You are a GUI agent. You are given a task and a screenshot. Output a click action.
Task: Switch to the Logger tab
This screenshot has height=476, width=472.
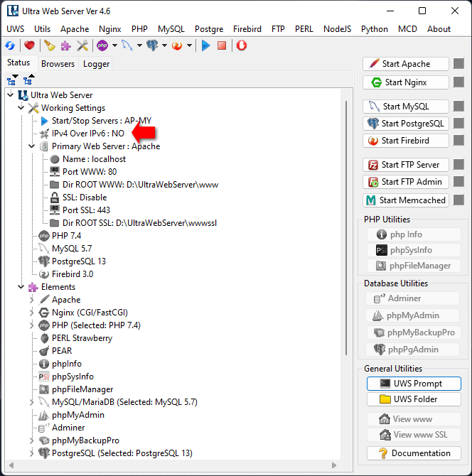tap(96, 64)
